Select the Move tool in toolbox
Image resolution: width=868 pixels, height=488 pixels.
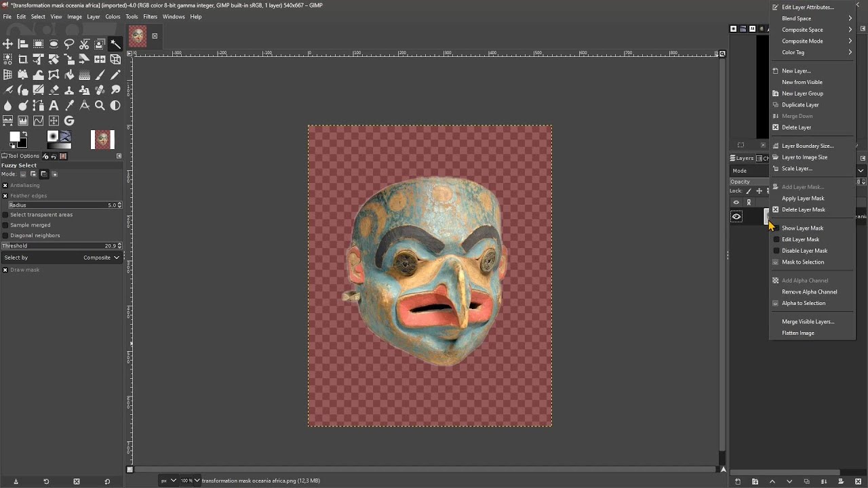point(7,44)
